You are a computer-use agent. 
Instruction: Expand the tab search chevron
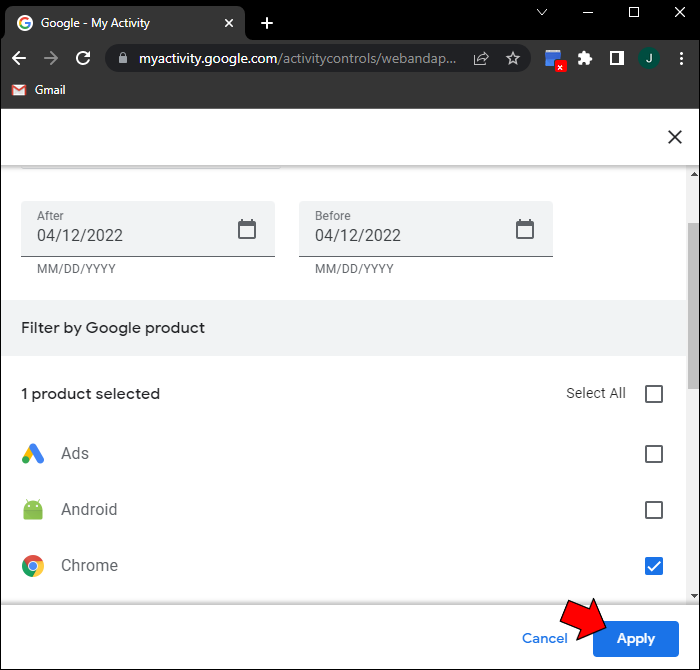pos(542,12)
